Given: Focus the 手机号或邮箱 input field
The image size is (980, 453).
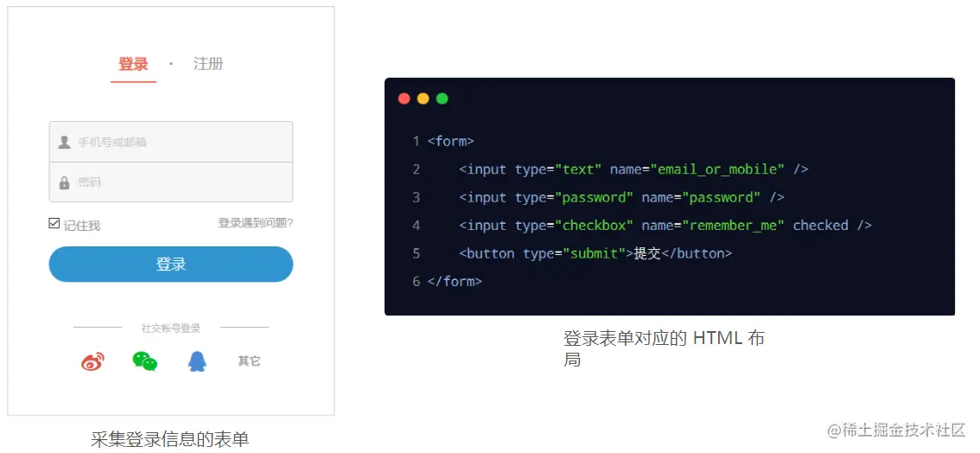Looking at the screenshot, I should [x=170, y=142].
